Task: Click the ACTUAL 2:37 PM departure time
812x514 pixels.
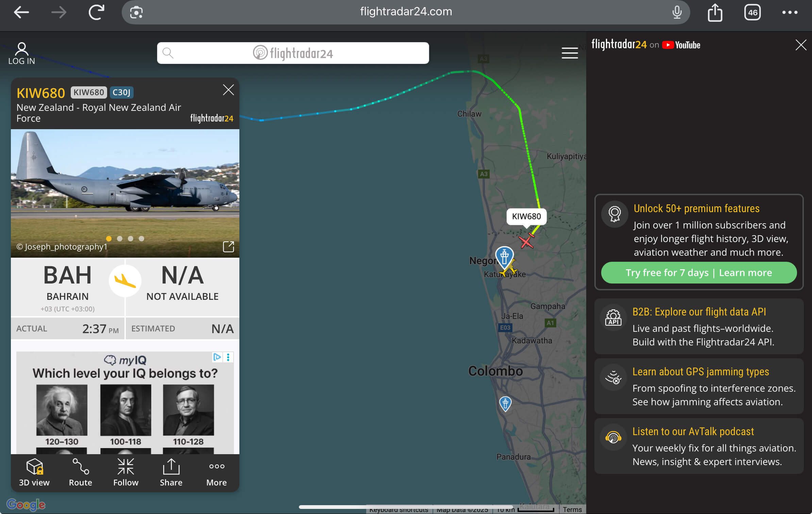Action: pyautogui.click(x=68, y=329)
